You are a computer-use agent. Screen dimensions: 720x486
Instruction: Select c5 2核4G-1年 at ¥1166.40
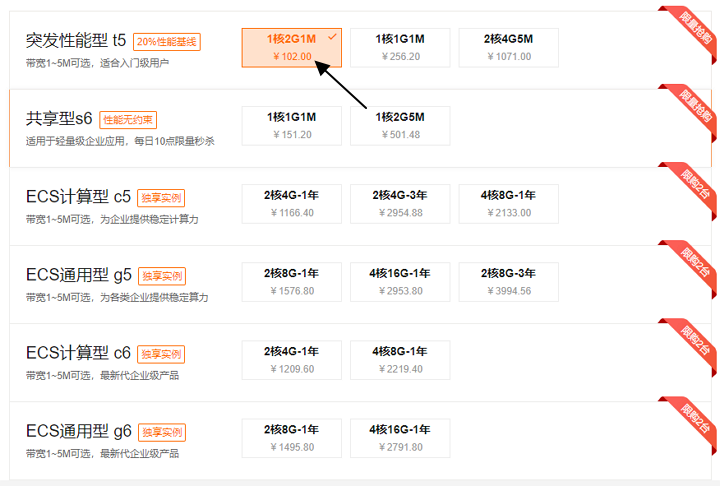[292, 204]
